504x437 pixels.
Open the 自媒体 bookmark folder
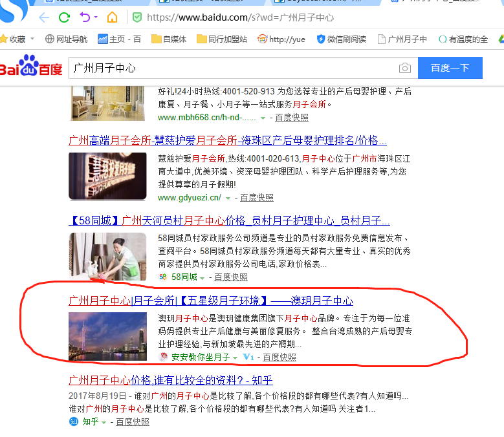169,39
